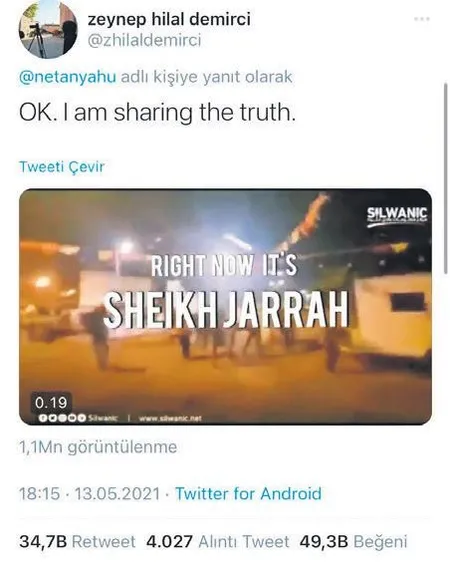This screenshot has width=450, height=562.
Task: Click the 0.19 video duration badge
Action: [51, 403]
